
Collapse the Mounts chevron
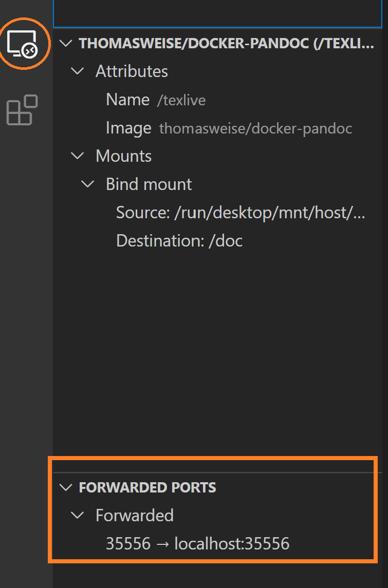78,156
